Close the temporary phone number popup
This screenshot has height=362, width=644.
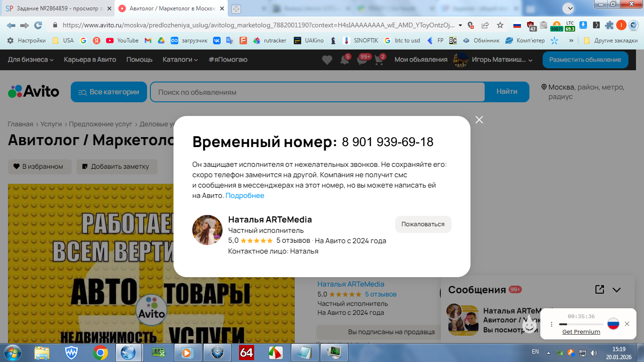pos(479,120)
